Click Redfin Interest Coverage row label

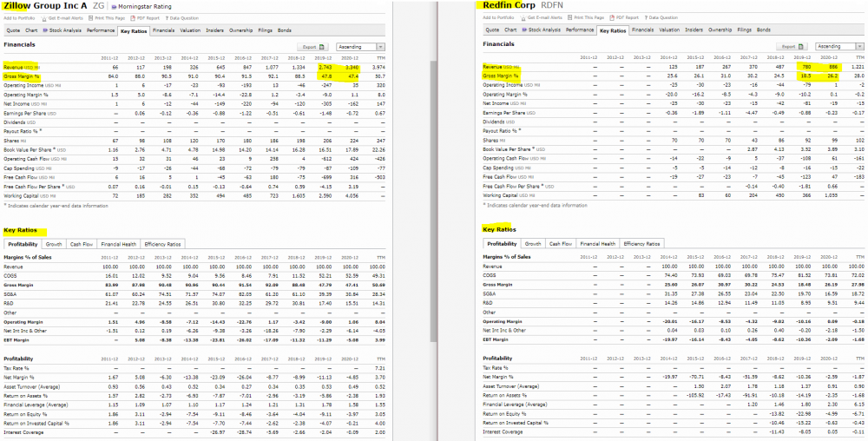(503, 431)
